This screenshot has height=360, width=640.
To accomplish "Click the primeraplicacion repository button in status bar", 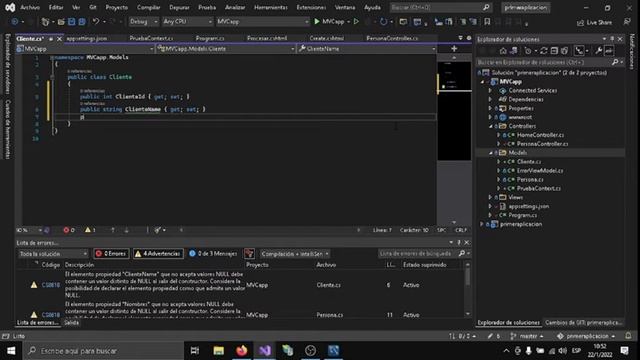I will (x=586, y=336).
